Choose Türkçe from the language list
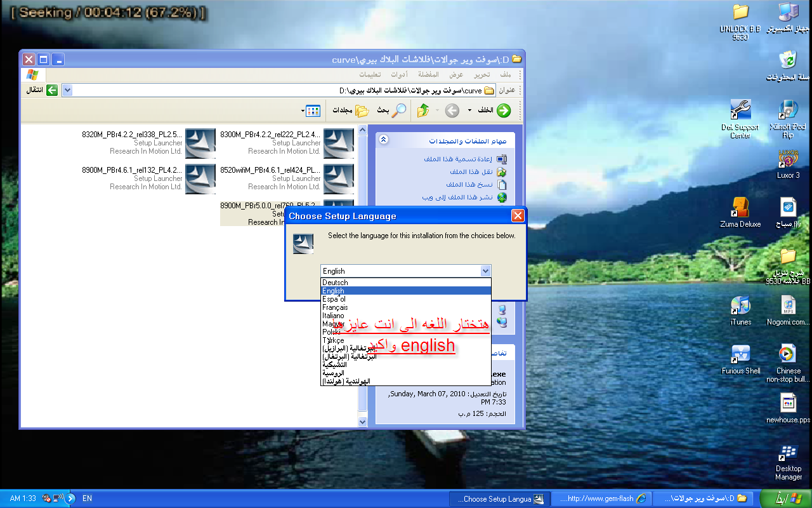The image size is (812, 508). pyautogui.click(x=406, y=340)
